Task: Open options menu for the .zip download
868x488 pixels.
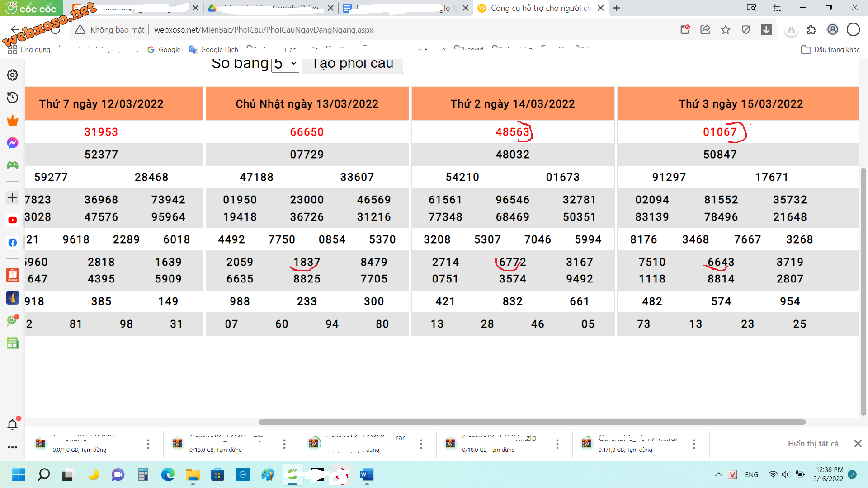Action: coord(557,444)
